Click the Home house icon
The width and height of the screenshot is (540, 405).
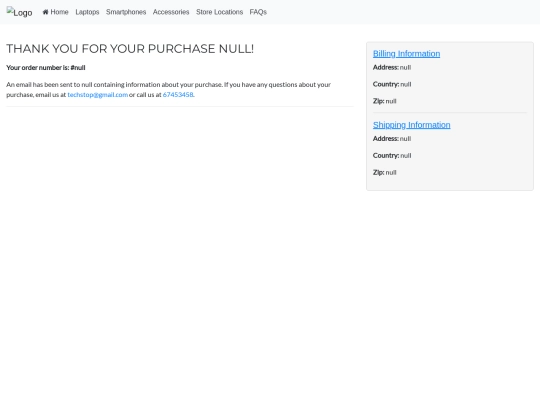coord(45,12)
